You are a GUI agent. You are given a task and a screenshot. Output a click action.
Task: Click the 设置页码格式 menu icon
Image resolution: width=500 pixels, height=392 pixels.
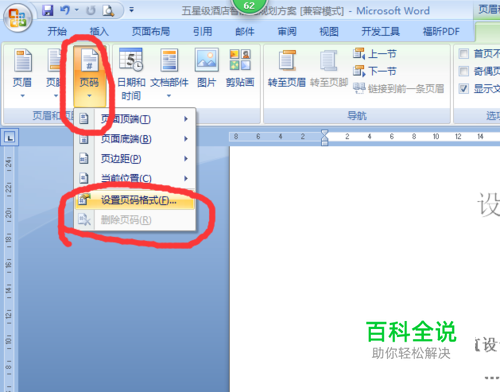click(x=84, y=200)
